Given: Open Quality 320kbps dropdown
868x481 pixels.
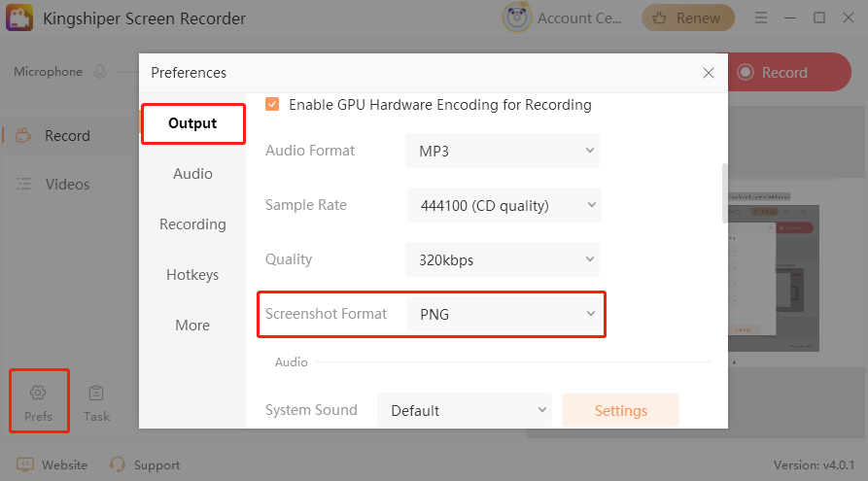Looking at the screenshot, I should pyautogui.click(x=503, y=259).
